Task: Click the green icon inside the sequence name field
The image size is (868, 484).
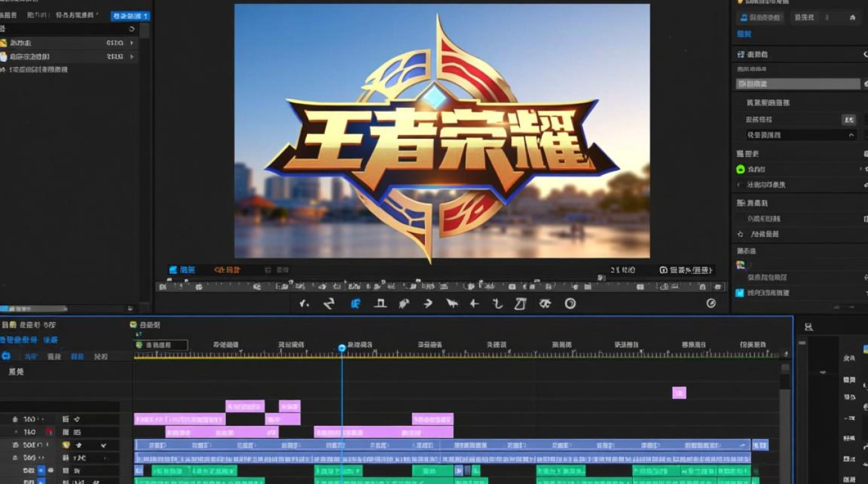Action: click(x=139, y=345)
